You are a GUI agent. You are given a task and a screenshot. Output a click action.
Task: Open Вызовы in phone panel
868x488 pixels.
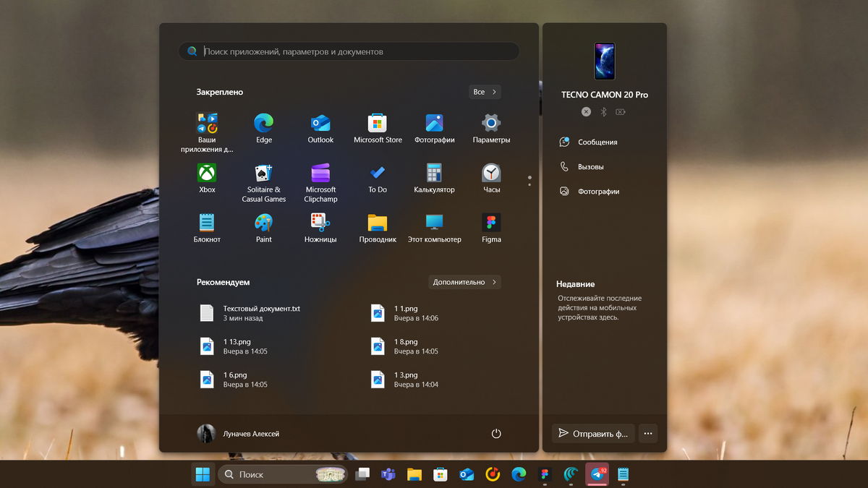(x=582, y=167)
